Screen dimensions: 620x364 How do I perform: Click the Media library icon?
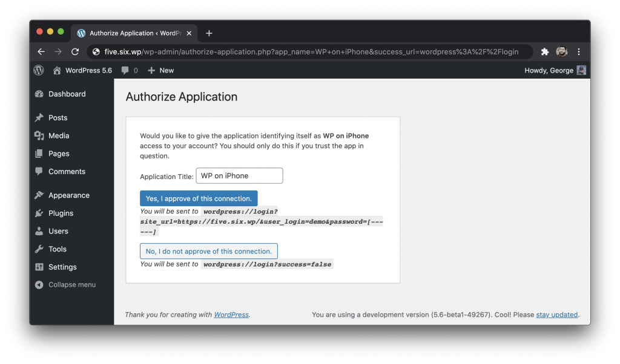coord(39,136)
